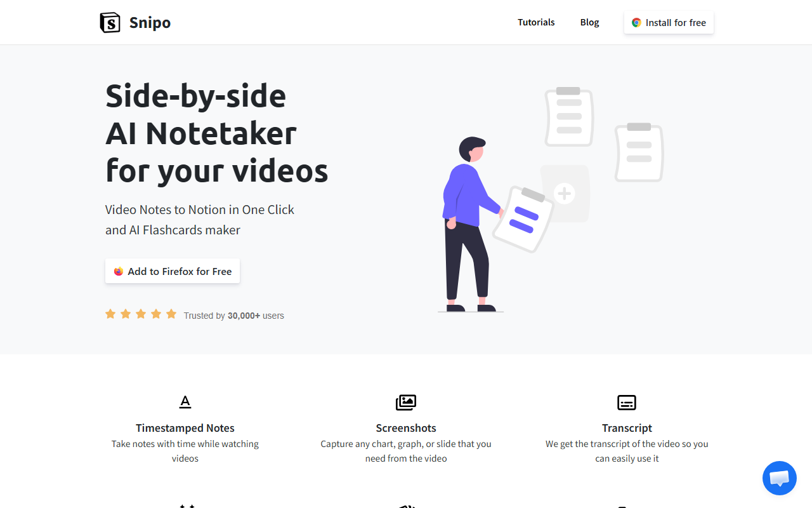This screenshot has width=812, height=508.
Task: Click the Transcript captions icon
Action: coord(627,403)
